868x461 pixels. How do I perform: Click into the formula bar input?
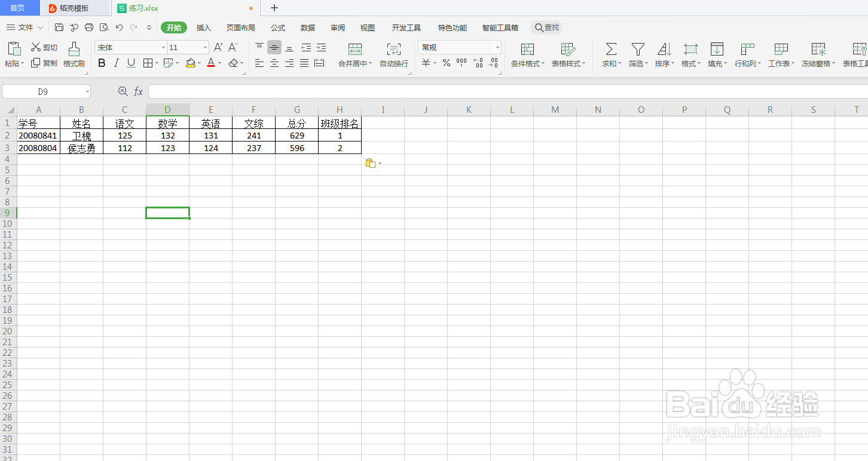(508, 91)
